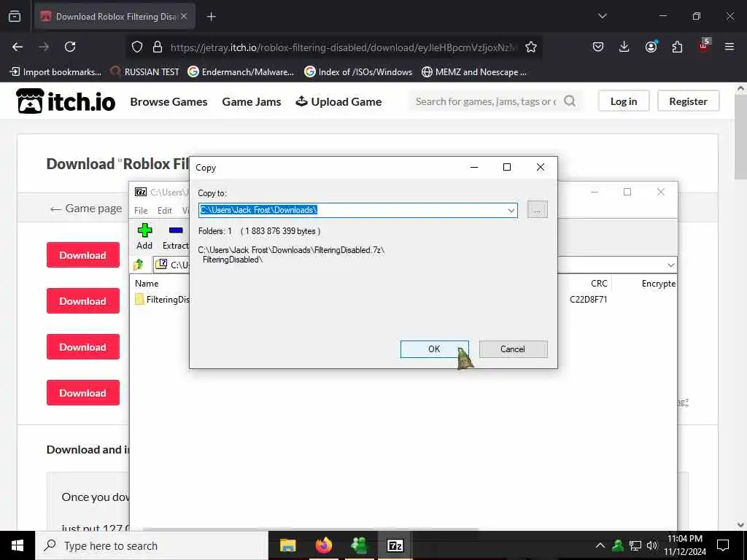Click the taskbar search box
Image resolution: width=747 pixels, height=560 pixels.
[x=152, y=545]
